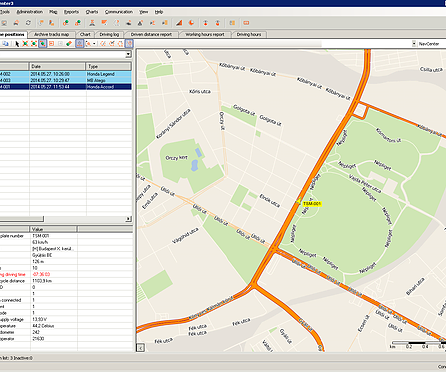
Task: Click the TSM-001 plate number value
Action: point(41,236)
